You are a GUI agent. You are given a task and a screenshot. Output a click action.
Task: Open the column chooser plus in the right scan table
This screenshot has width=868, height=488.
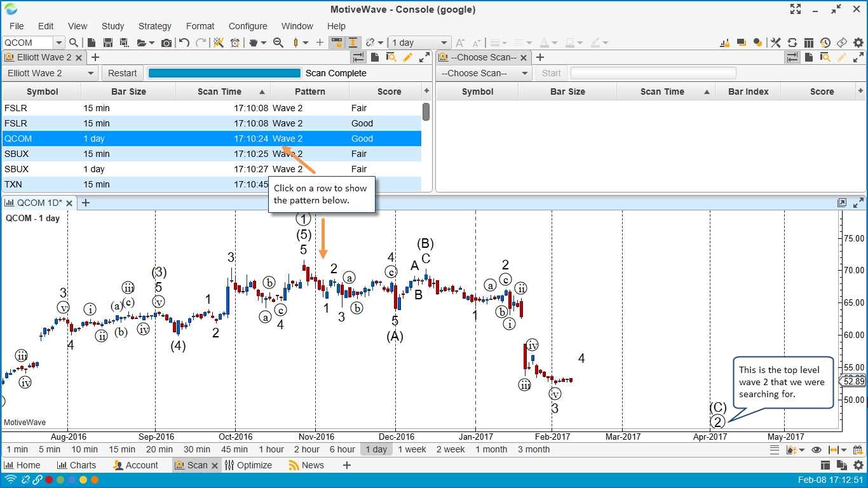(862, 91)
